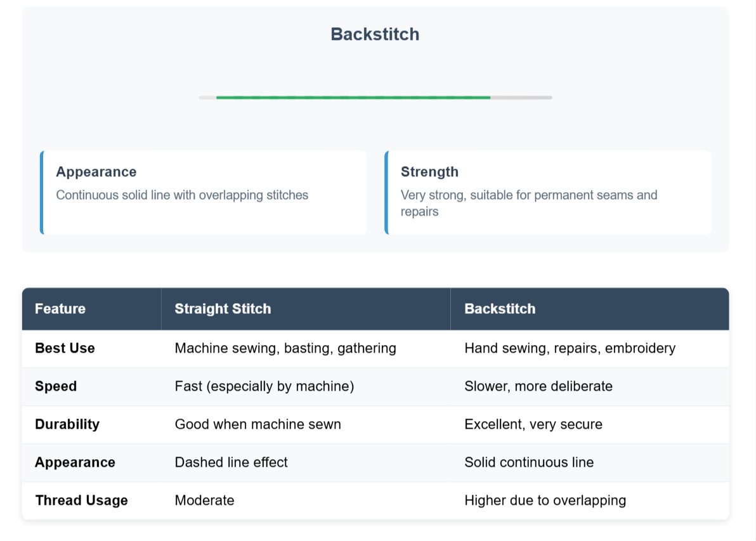Viewport: 756px width, 541px height.
Task: Click the Backstitch table column header
Action: click(500, 309)
